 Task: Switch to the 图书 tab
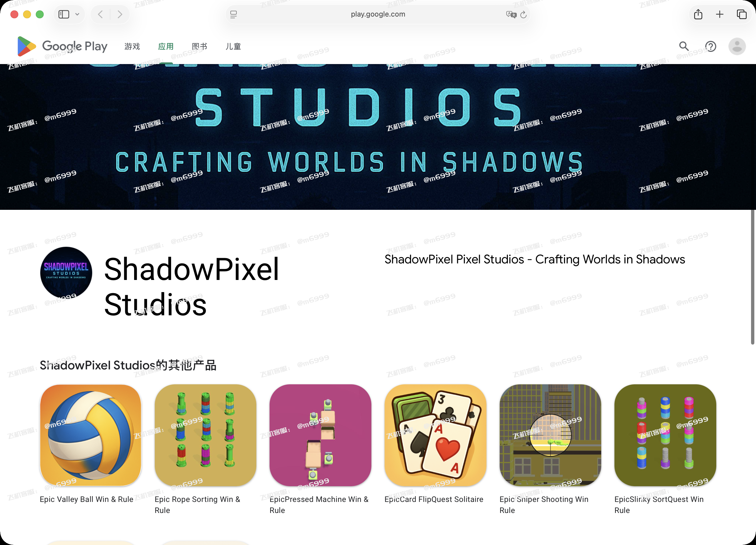tap(199, 46)
